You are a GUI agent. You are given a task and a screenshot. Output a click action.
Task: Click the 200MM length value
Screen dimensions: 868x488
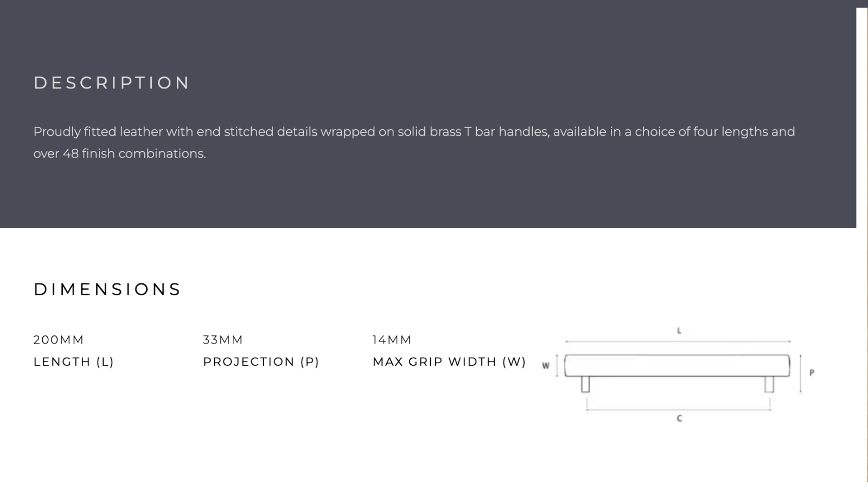tap(59, 340)
